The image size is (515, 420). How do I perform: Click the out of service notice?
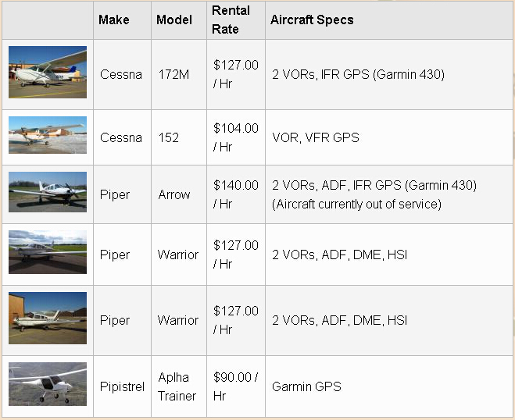pyautogui.click(x=356, y=204)
